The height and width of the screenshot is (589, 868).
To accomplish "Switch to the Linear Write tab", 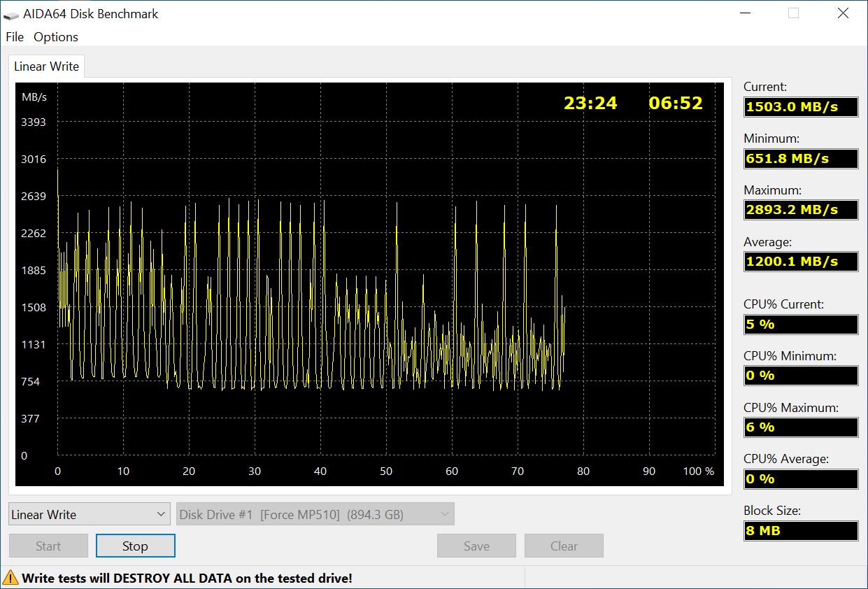I will pyautogui.click(x=45, y=66).
